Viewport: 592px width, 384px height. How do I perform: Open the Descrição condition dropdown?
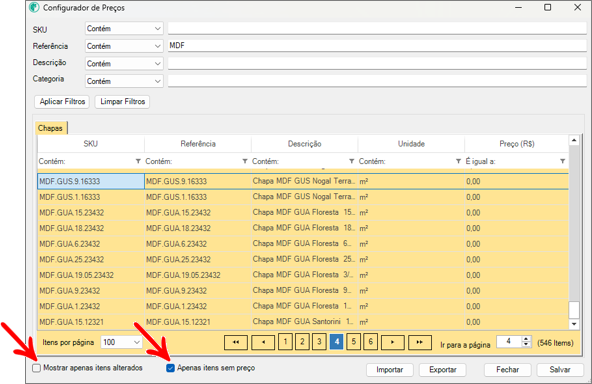124,63
